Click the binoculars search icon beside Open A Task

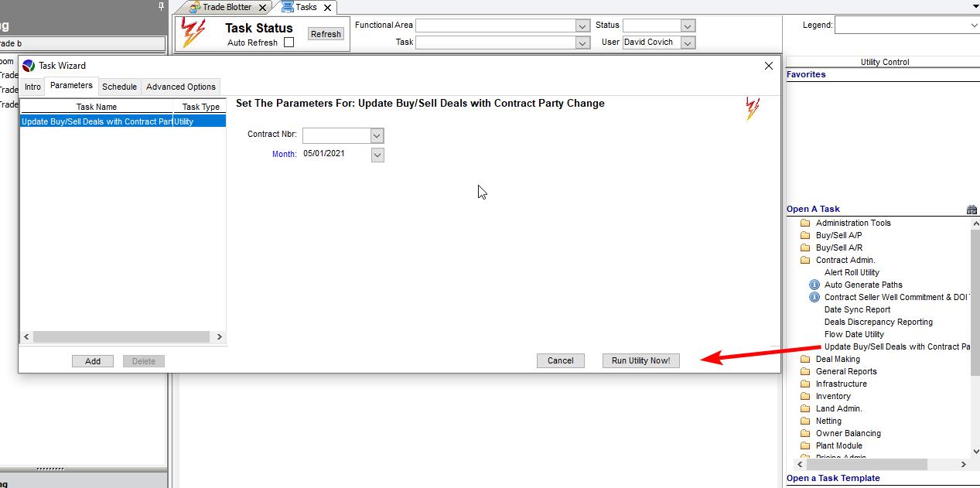pyautogui.click(x=971, y=210)
